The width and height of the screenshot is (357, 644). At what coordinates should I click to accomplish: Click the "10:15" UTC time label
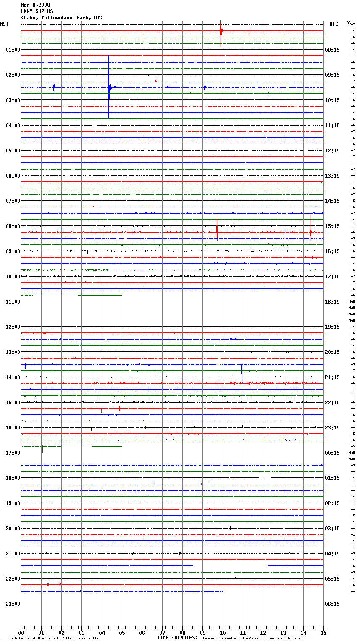point(332,100)
